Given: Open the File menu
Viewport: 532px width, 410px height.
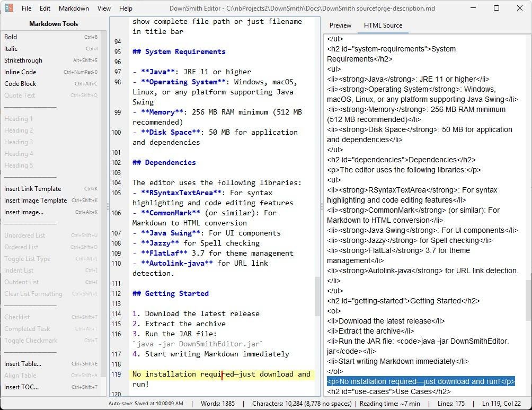Looking at the screenshot, I should [26, 8].
